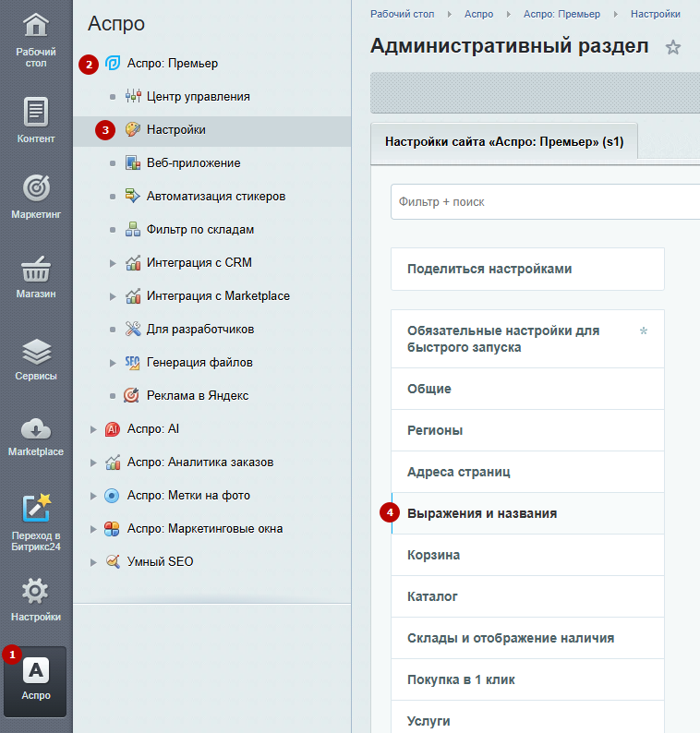Open Обязательные настройки для быстрого запуска
Viewport: 700px width, 733px height.
tap(527, 339)
